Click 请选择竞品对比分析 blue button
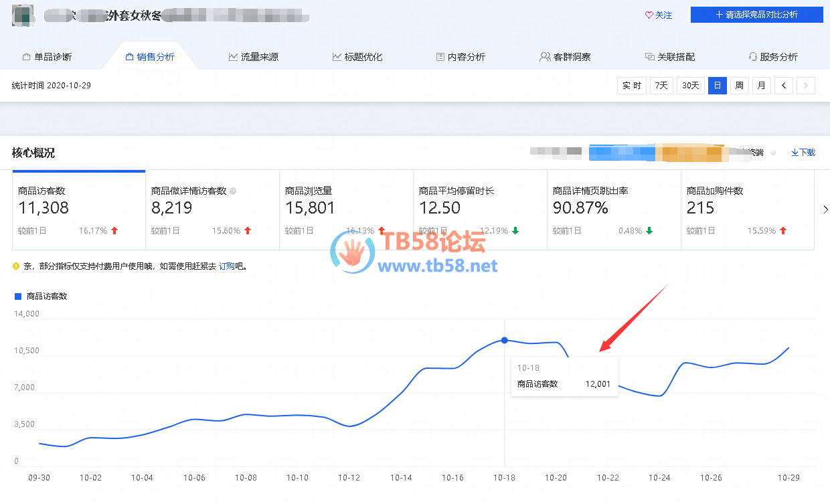Image resolution: width=830 pixels, height=504 pixels. click(757, 15)
